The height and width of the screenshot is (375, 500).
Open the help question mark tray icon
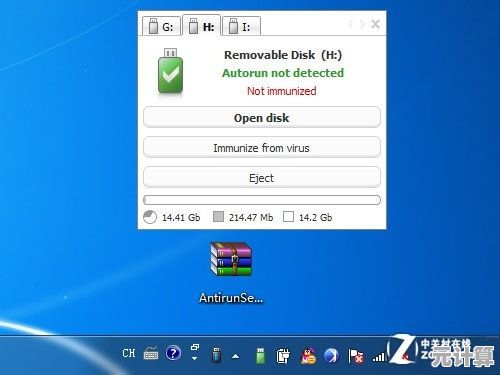coord(173,353)
